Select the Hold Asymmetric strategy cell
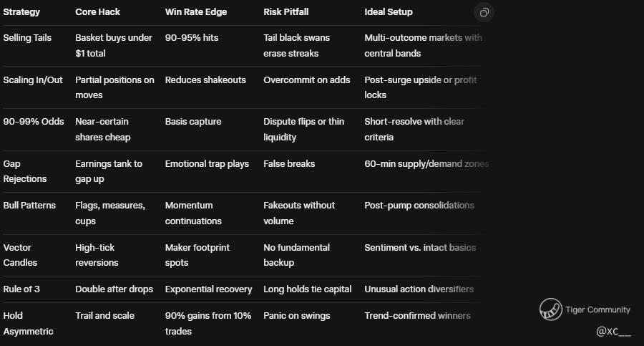The width and height of the screenshot is (644, 346). pyautogui.click(x=28, y=323)
